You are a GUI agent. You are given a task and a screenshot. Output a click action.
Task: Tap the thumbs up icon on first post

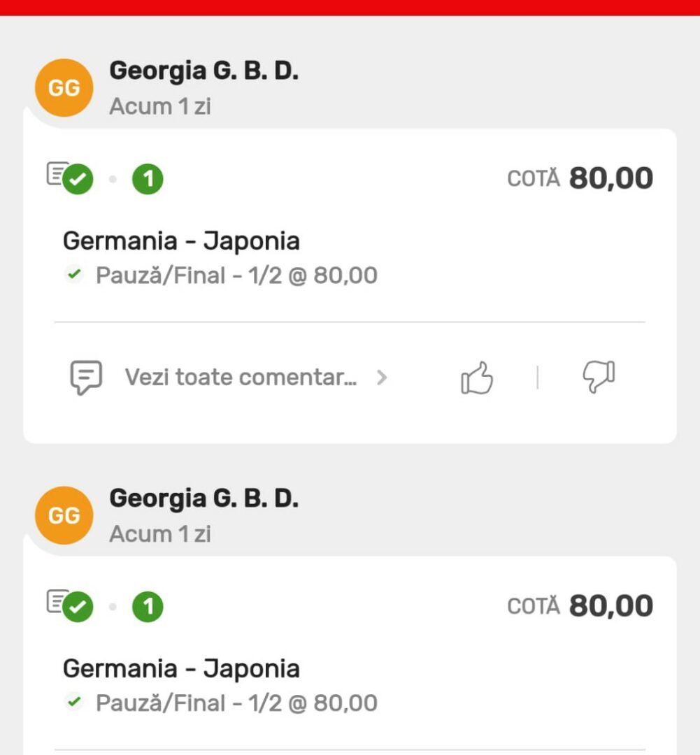477,378
